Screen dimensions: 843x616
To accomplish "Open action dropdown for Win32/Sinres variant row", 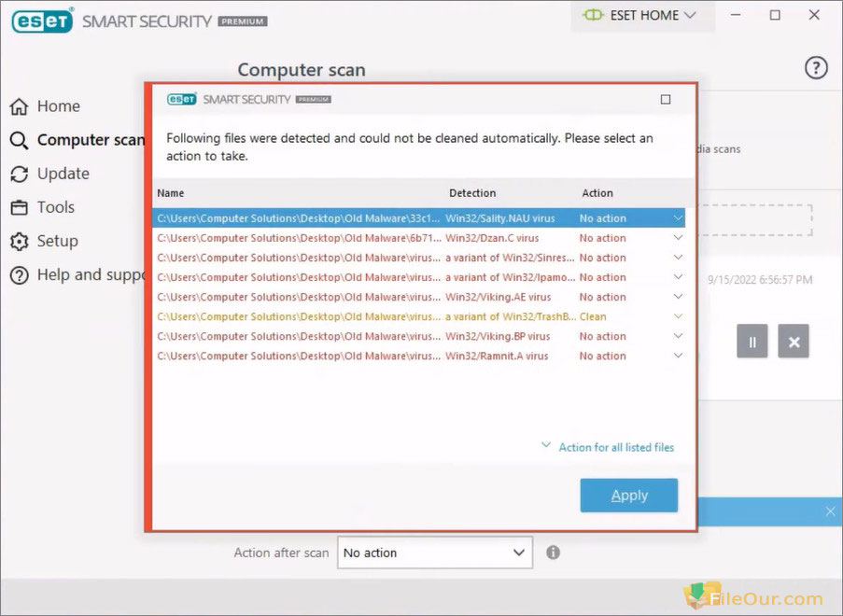I will pos(678,258).
